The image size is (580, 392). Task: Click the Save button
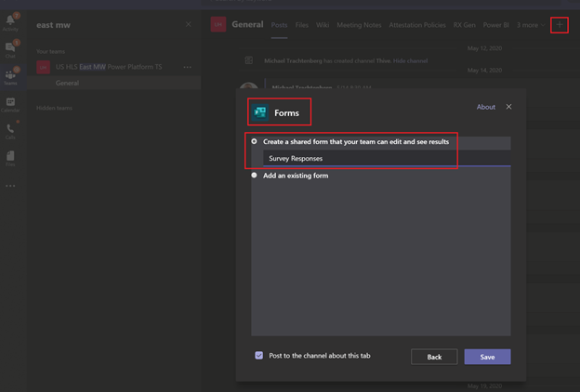tap(488, 357)
